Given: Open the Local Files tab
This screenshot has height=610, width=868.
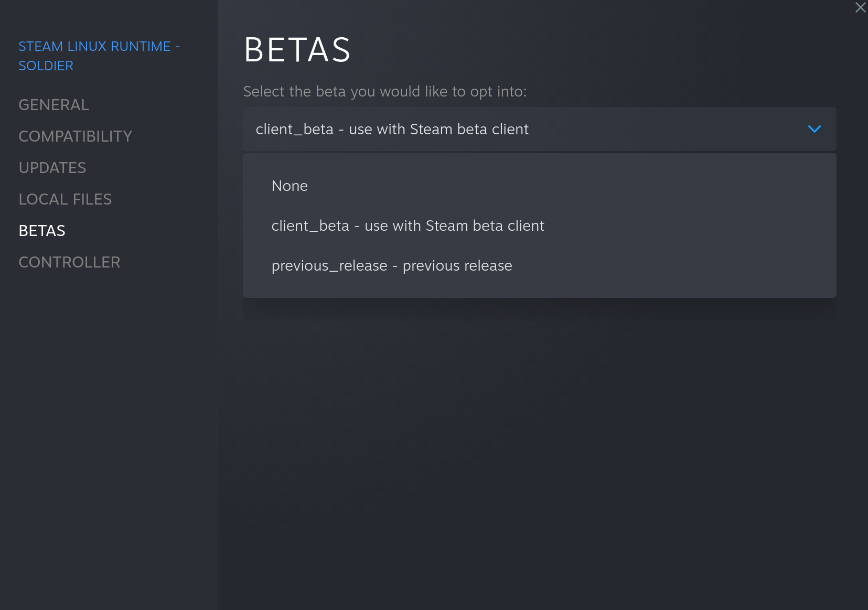Looking at the screenshot, I should [x=66, y=199].
